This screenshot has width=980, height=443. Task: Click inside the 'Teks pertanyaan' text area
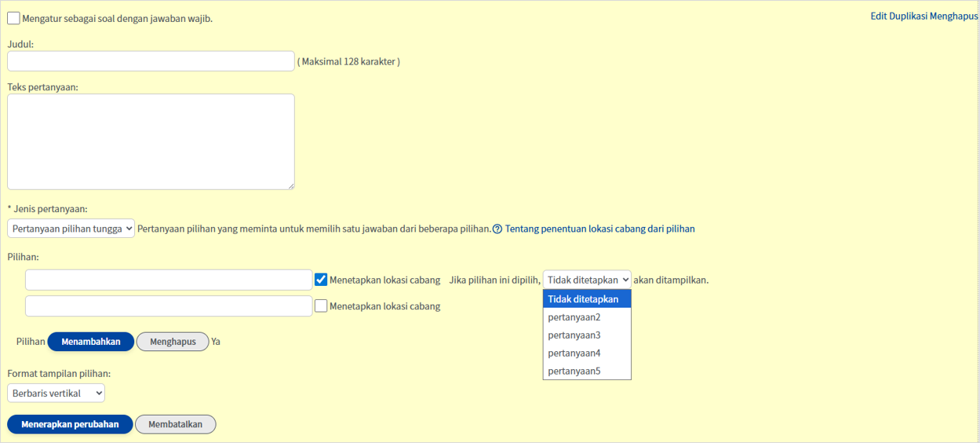[x=151, y=141]
